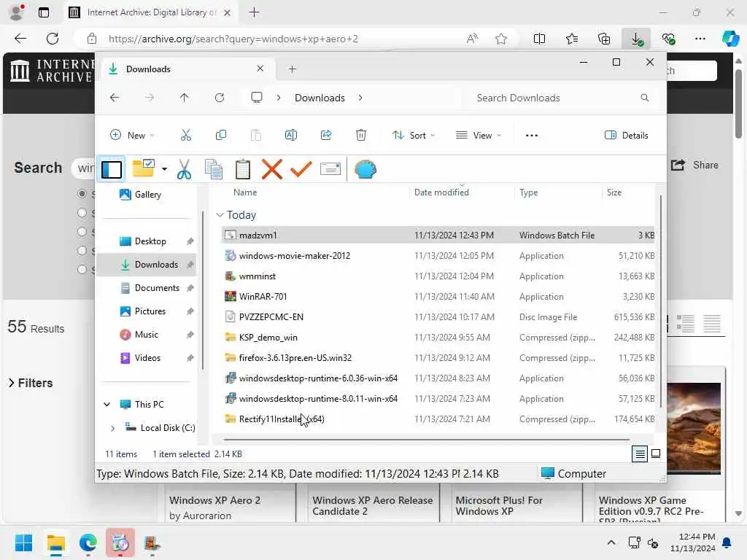Click the Share icon in command bar
The image size is (747, 560).
[x=326, y=135]
